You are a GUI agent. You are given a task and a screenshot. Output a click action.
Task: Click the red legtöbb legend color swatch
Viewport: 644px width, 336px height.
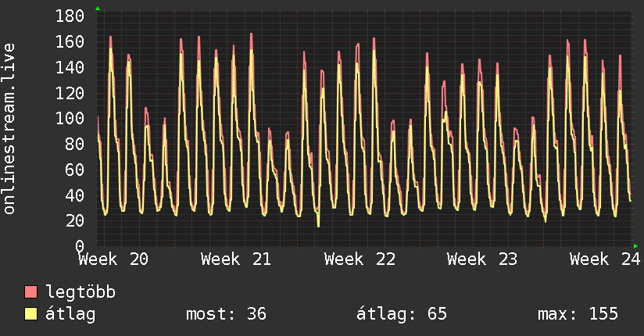click(x=30, y=291)
